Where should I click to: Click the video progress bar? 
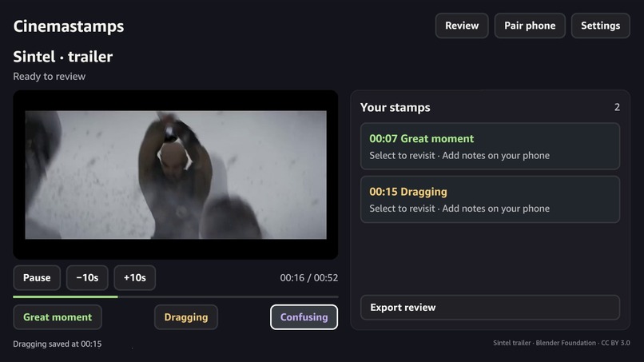click(x=176, y=296)
